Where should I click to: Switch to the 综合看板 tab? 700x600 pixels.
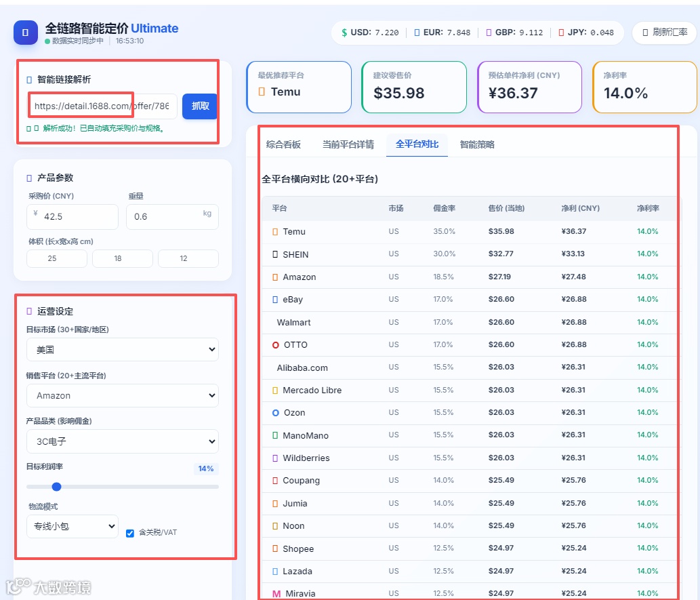pos(283,145)
